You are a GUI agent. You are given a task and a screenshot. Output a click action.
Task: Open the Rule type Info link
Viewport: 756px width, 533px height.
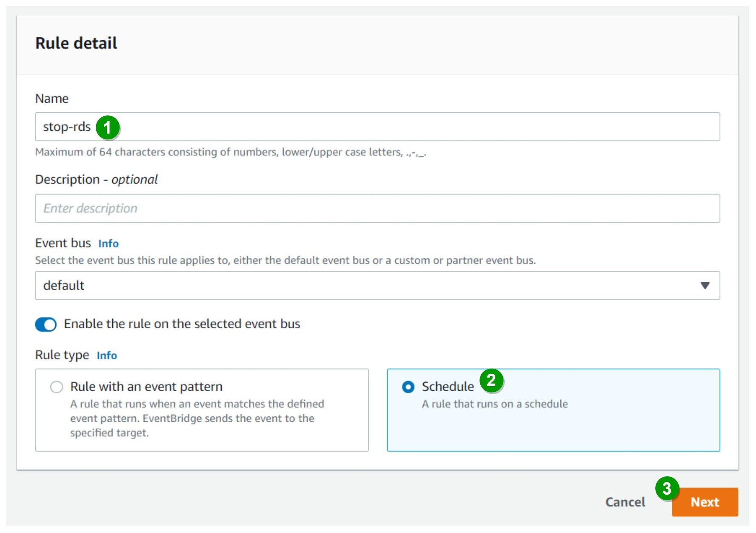click(106, 355)
